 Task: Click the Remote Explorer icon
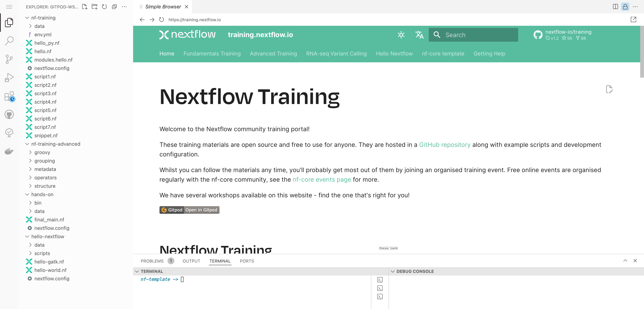[x=9, y=132]
